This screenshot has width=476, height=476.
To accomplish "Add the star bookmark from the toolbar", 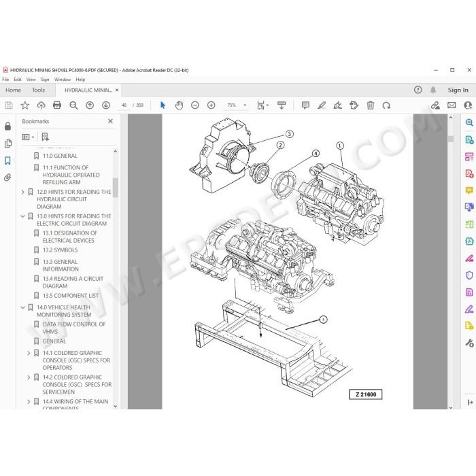I will click(25, 105).
